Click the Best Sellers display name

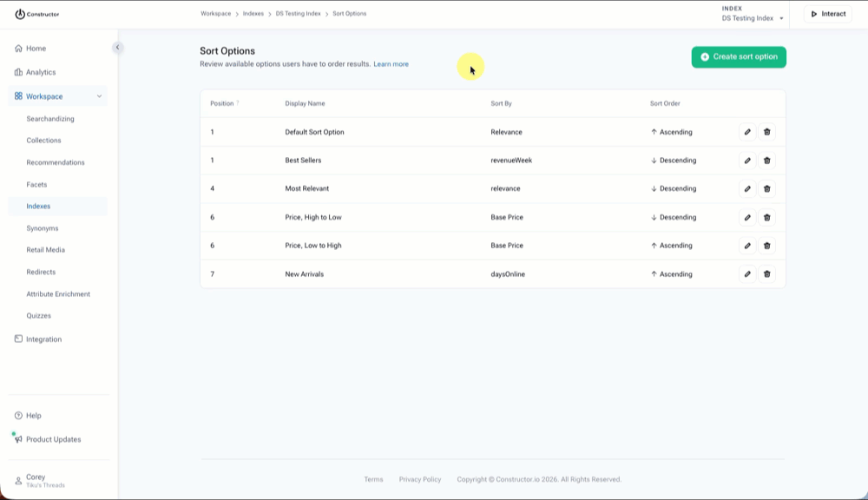[303, 161]
